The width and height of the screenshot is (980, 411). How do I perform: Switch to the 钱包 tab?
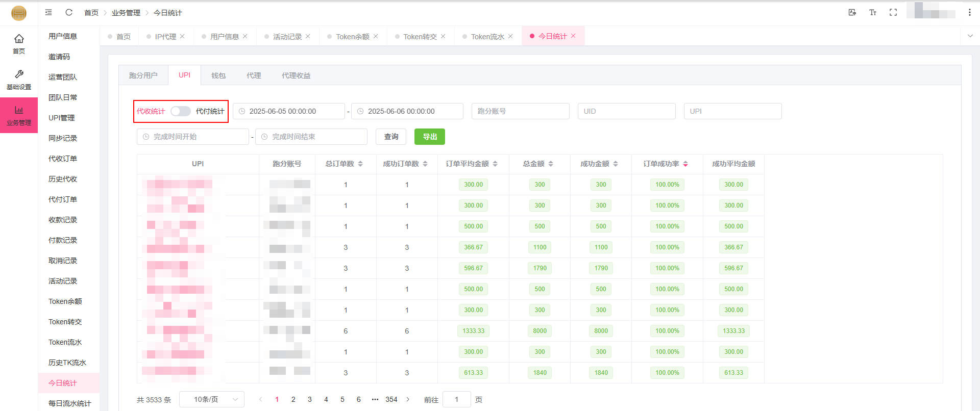coord(218,75)
